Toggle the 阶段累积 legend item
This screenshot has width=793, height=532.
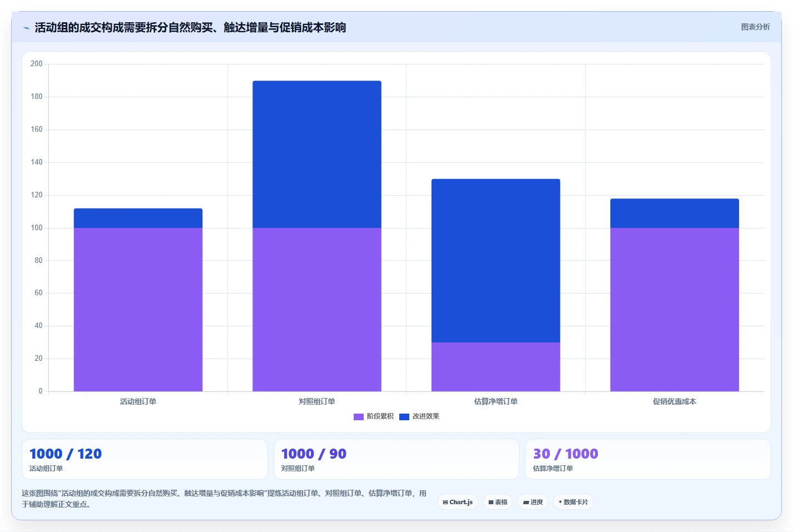[374, 416]
